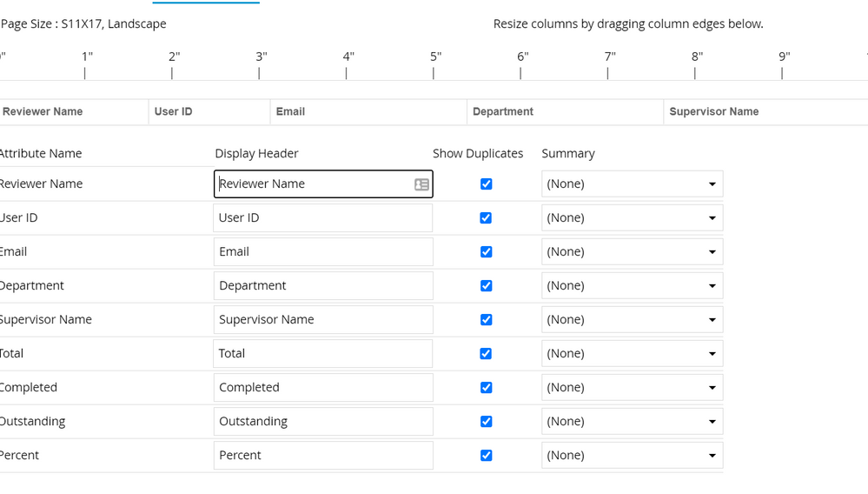Toggle Show Duplicates checkbox for User ID
The height and width of the screenshot is (494, 868).
486,218
